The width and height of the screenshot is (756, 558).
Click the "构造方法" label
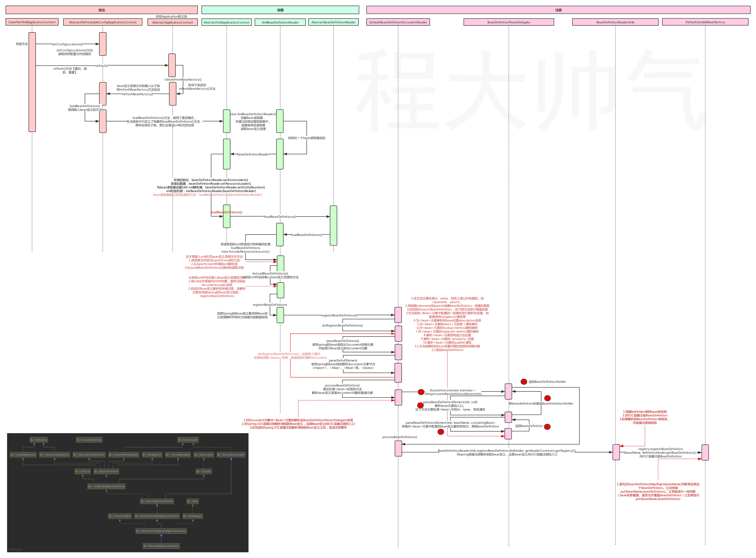tap(22, 44)
